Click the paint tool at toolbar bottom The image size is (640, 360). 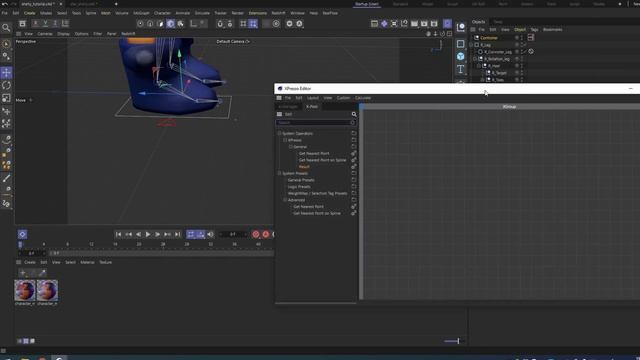click(x=6, y=204)
